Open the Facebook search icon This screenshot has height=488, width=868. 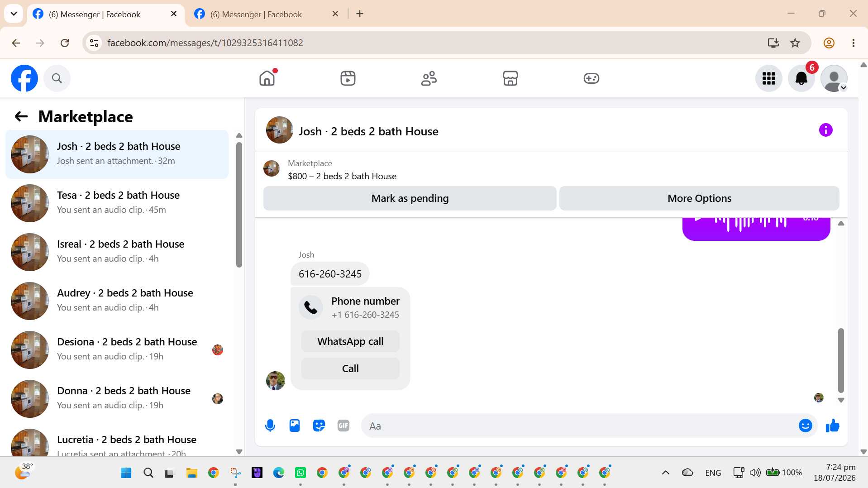pos(57,78)
